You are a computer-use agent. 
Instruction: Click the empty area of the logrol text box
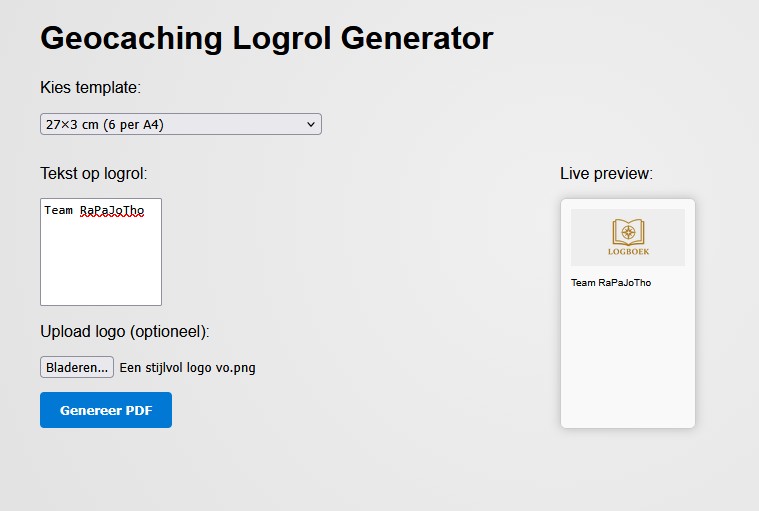[100, 265]
